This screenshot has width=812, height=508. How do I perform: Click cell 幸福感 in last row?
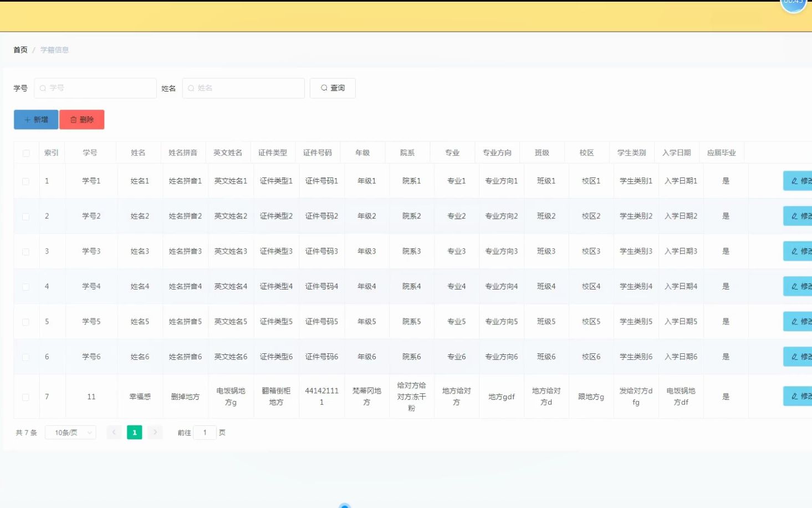coord(140,397)
